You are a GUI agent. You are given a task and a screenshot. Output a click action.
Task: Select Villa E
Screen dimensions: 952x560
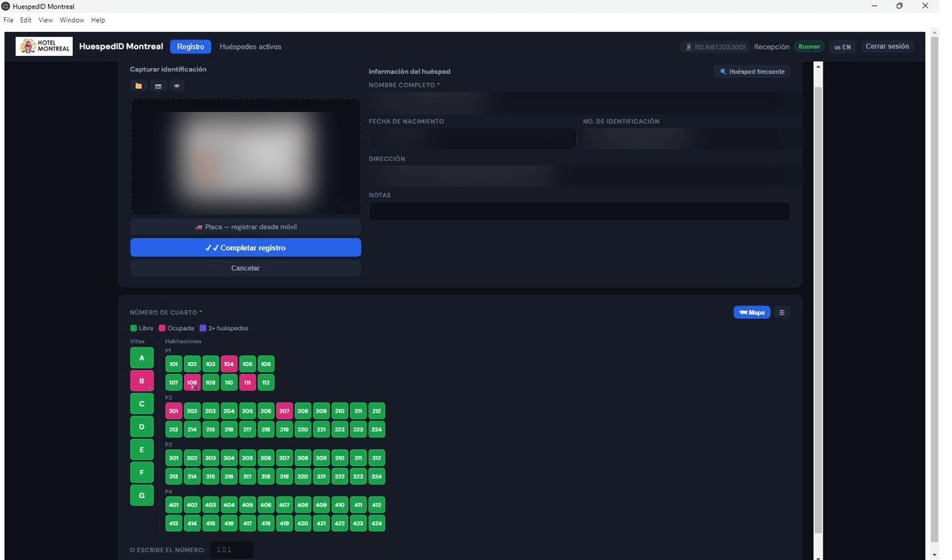(x=142, y=450)
